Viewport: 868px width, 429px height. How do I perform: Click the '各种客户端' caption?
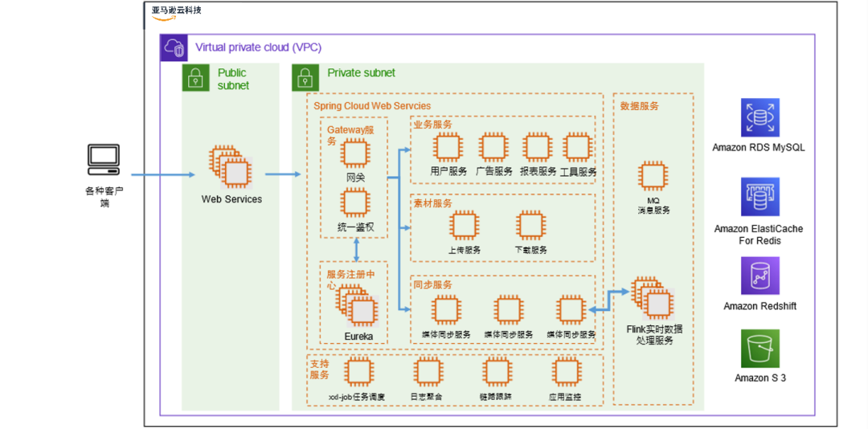[104, 197]
